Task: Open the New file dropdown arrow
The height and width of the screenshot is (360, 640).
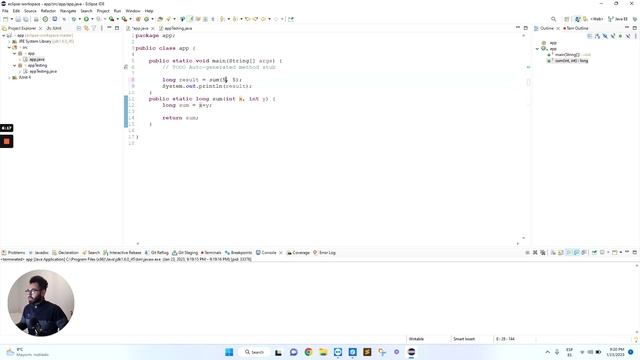Action: click(11, 19)
